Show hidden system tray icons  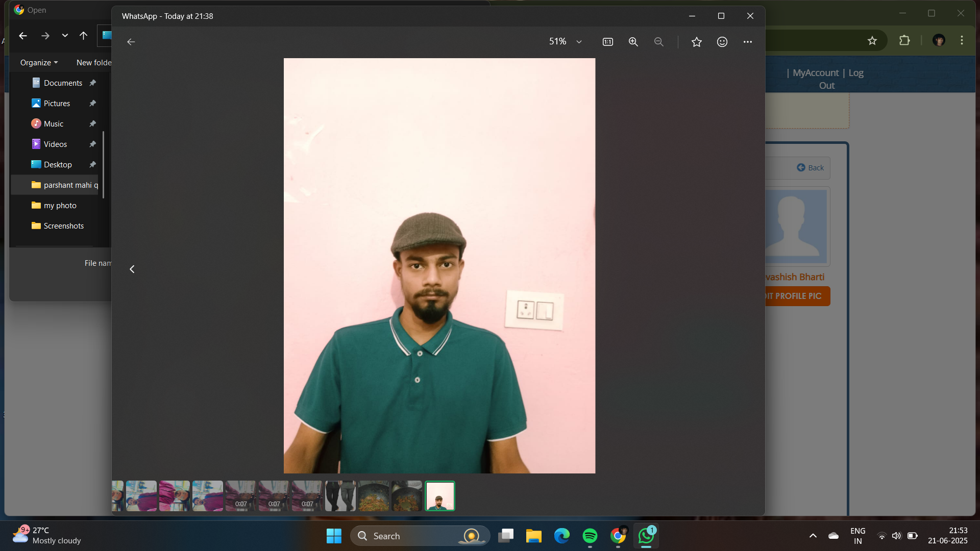point(813,536)
